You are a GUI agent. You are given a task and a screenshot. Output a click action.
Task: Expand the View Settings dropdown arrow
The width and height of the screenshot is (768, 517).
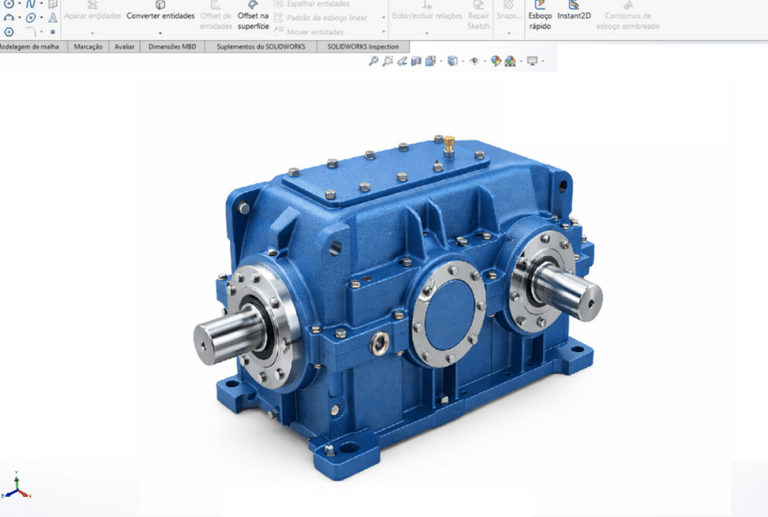(x=543, y=61)
